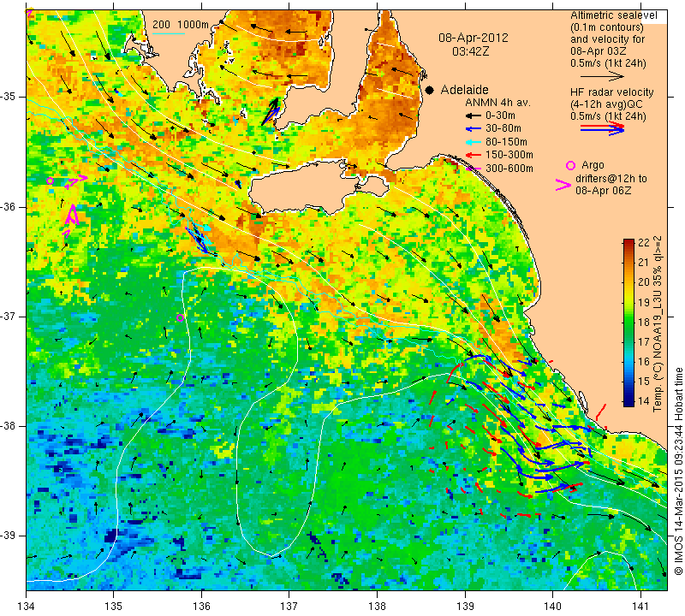Click the 'HF radar velocity' legend text

pyautogui.click(x=611, y=92)
